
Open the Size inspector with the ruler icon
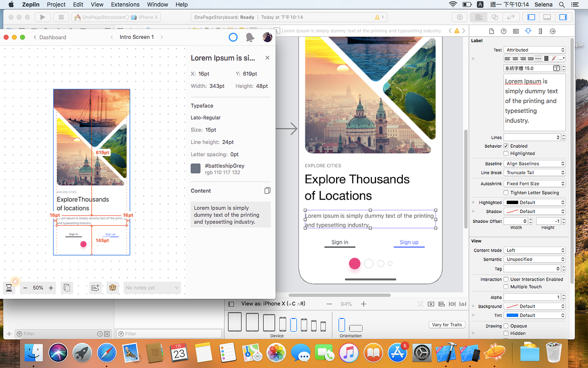(540, 30)
